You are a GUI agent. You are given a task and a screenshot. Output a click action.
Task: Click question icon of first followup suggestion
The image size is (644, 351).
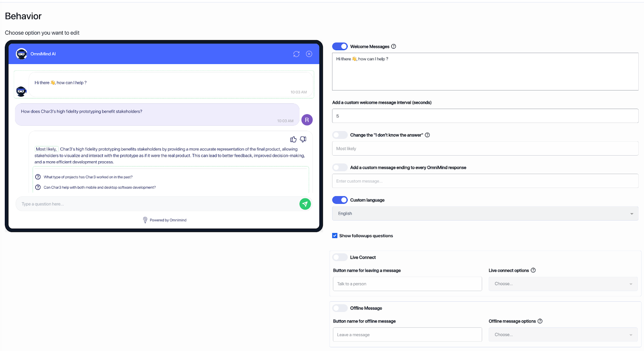click(x=38, y=177)
